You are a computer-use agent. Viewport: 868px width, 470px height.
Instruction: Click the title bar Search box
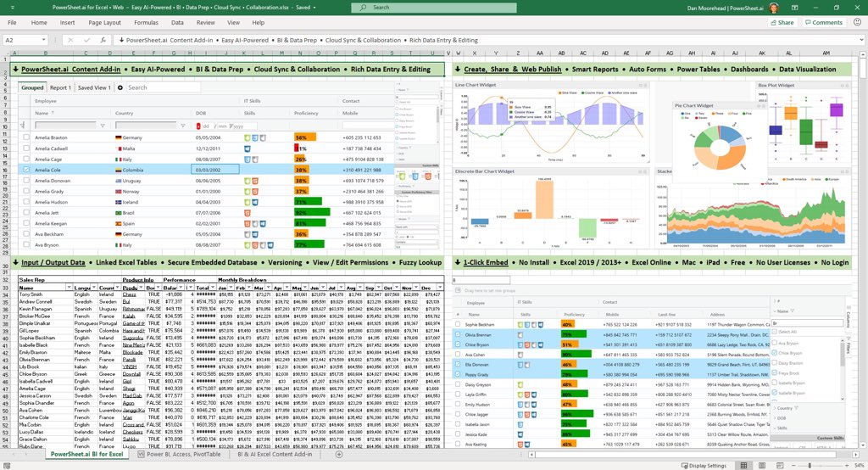tap(433, 8)
